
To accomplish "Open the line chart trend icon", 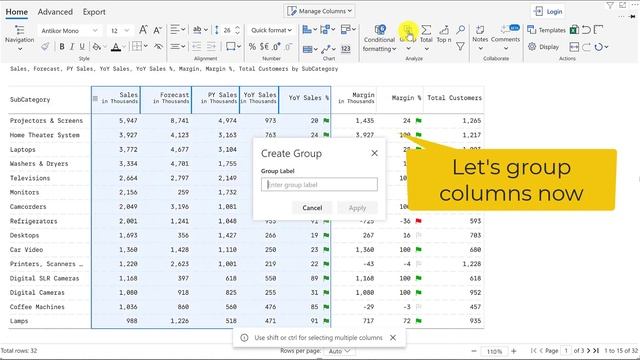I will [328, 49].
